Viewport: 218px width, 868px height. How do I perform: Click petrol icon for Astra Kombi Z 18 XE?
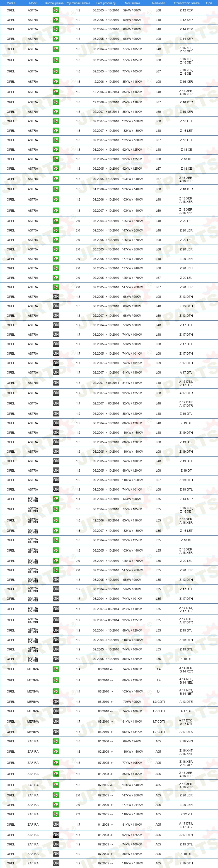[x=56, y=540]
